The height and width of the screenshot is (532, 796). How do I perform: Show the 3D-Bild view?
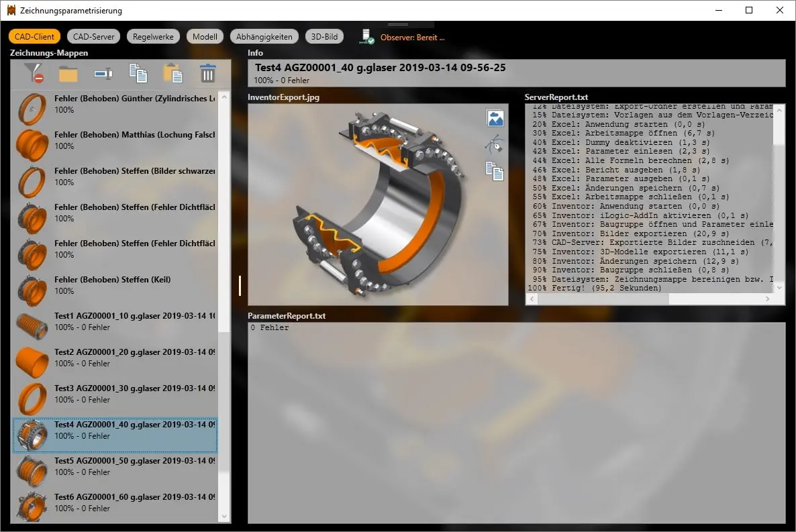coord(325,37)
